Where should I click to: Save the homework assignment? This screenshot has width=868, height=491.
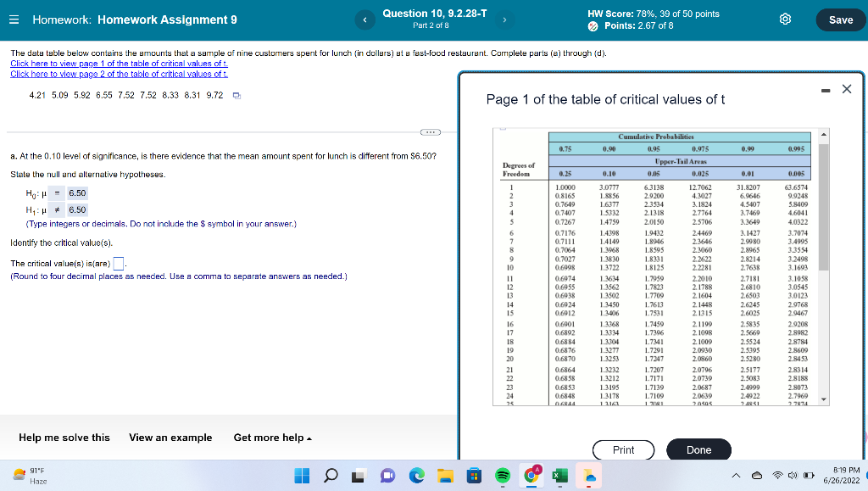coord(839,19)
